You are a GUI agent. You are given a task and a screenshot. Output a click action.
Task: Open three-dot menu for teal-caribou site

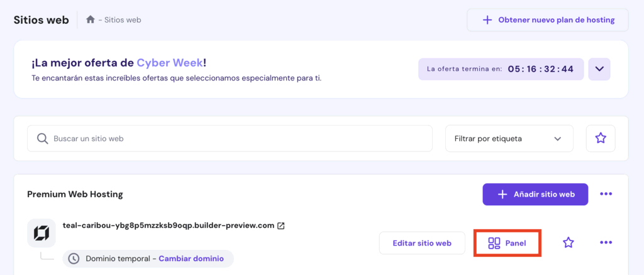point(606,242)
